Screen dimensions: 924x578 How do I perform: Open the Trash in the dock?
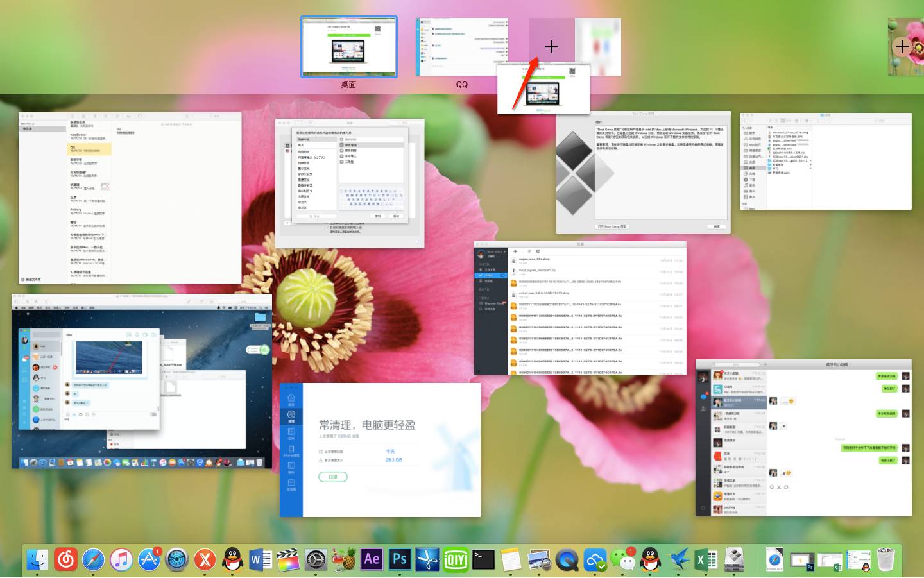[886, 559]
